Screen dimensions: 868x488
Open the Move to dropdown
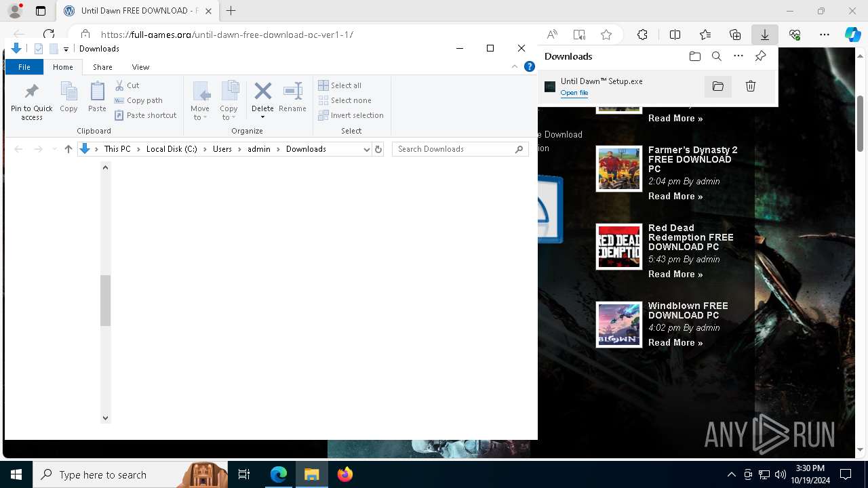tap(200, 101)
